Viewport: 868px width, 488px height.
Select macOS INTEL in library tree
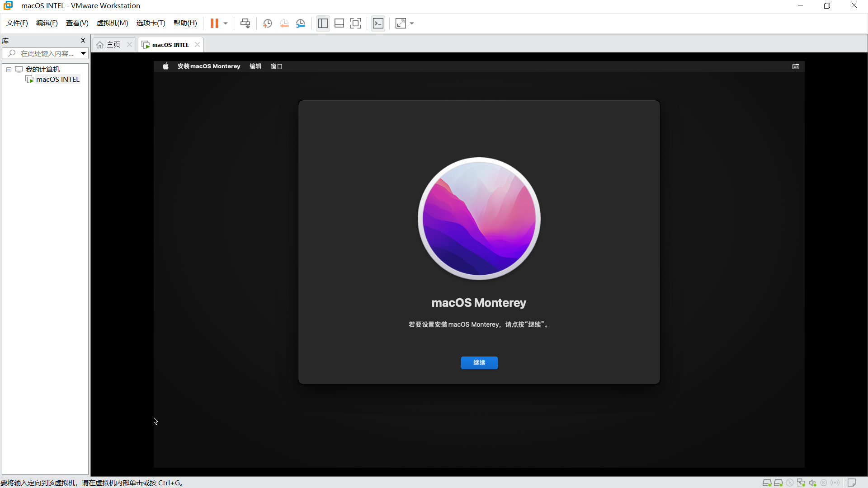[57, 80]
